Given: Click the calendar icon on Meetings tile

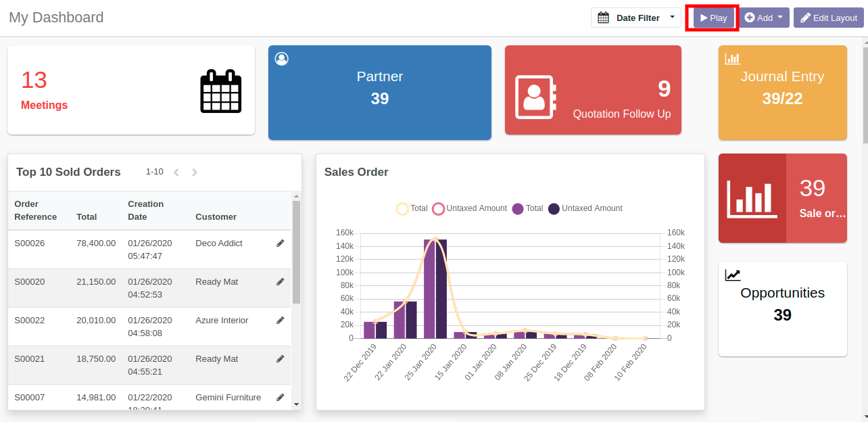Looking at the screenshot, I should point(220,91).
